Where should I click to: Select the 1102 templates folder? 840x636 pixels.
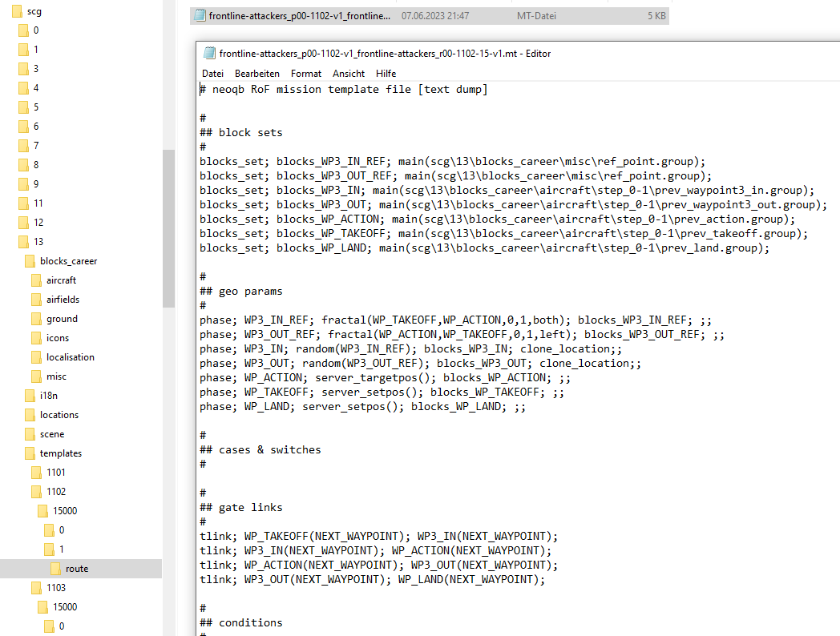(x=56, y=492)
